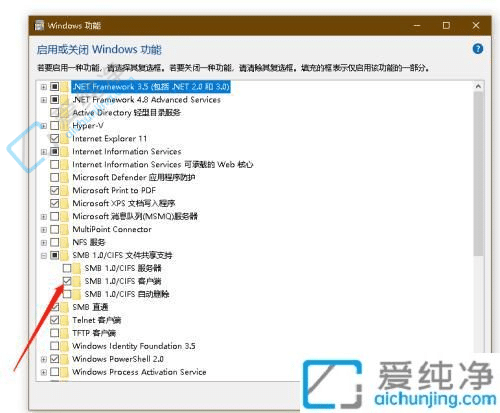This screenshot has height=413, width=500.
Task: Toggle .NET Framework 4.8 Advanced Services checkbox
Action: pyautogui.click(x=55, y=100)
